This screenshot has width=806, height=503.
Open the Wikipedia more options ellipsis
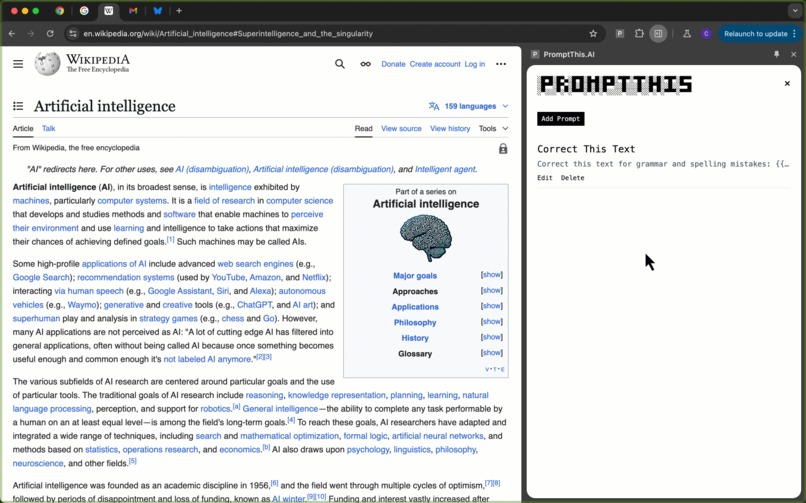pyautogui.click(x=501, y=64)
